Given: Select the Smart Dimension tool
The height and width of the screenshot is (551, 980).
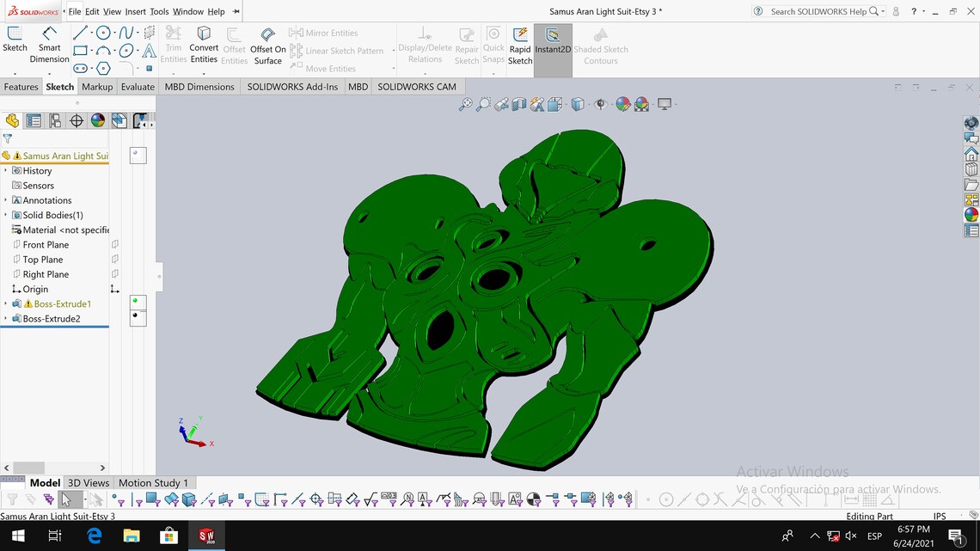Looking at the screenshot, I should pyautogui.click(x=49, y=45).
